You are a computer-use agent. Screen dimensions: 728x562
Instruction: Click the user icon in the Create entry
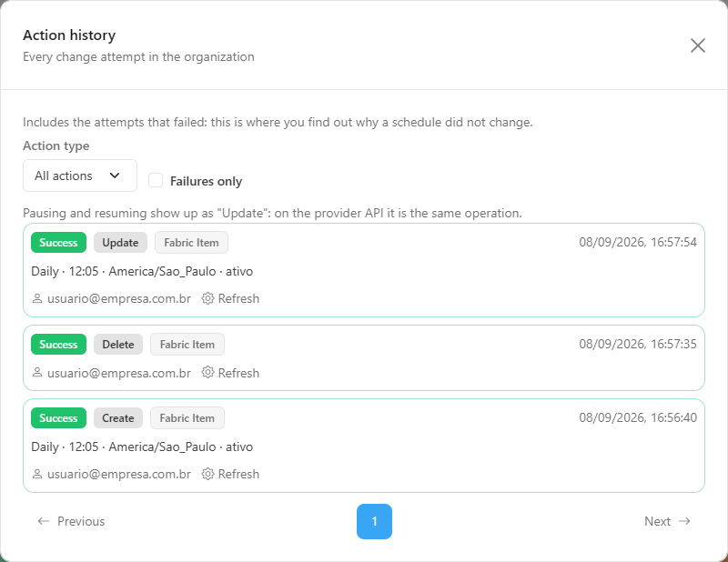(x=37, y=474)
